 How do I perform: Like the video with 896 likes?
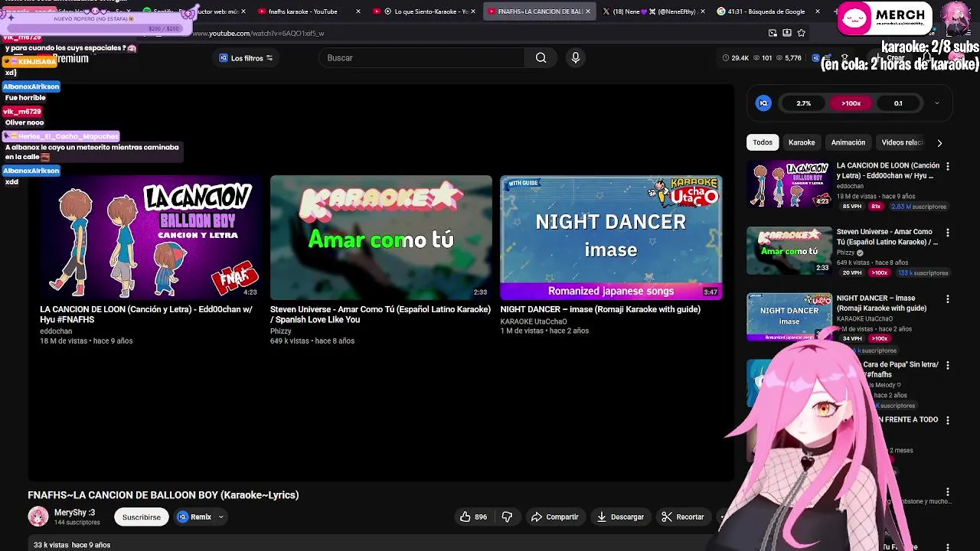tap(473, 517)
